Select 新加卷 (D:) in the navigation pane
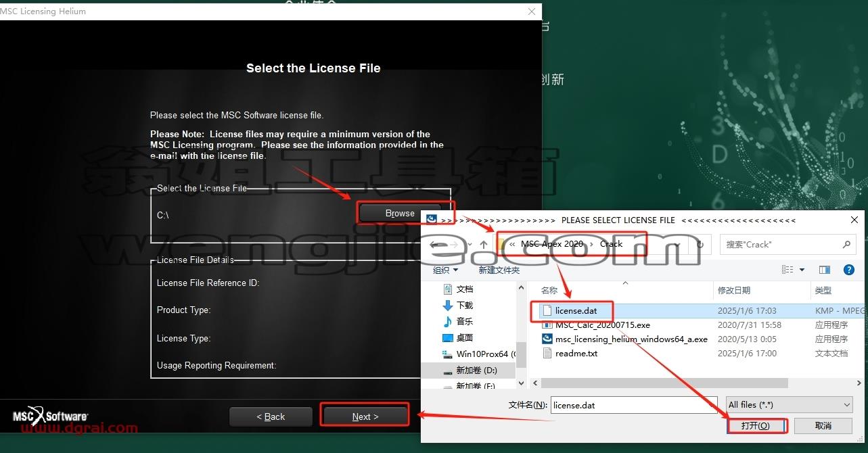This screenshot has width=868, height=453. [x=476, y=371]
